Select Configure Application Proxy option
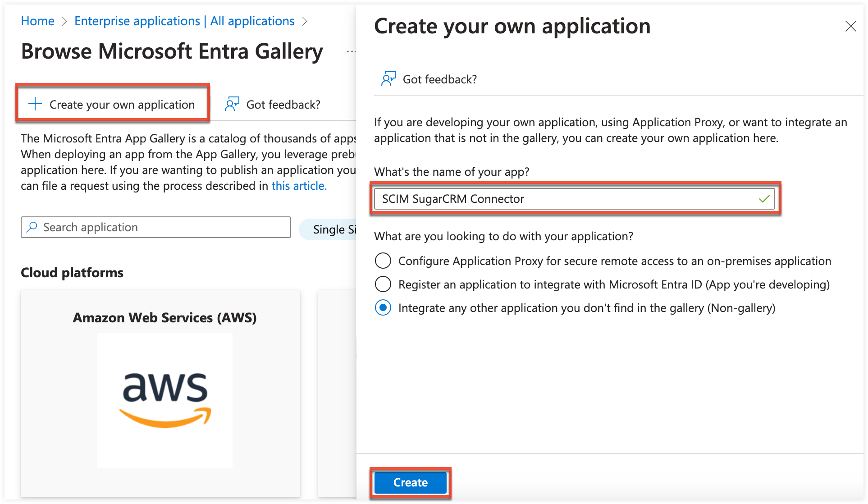This screenshot has height=504, width=868. [x=382, y=261]
